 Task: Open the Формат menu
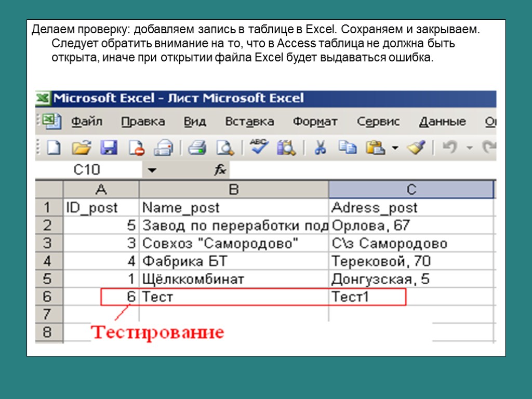pyautogui.click(x=315, y=122)
